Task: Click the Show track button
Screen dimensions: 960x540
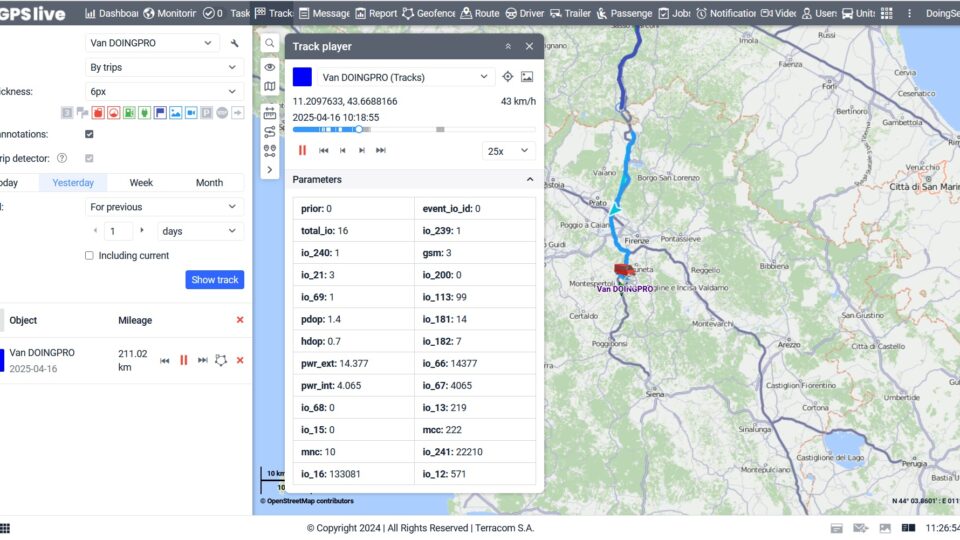Action: pos(215,280)
